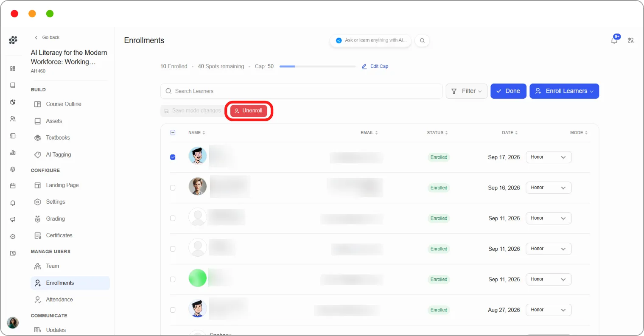Click the Edit Cap link
This screenshot has height=336, width=644.
pyautogui.click(x=375, y=66)
